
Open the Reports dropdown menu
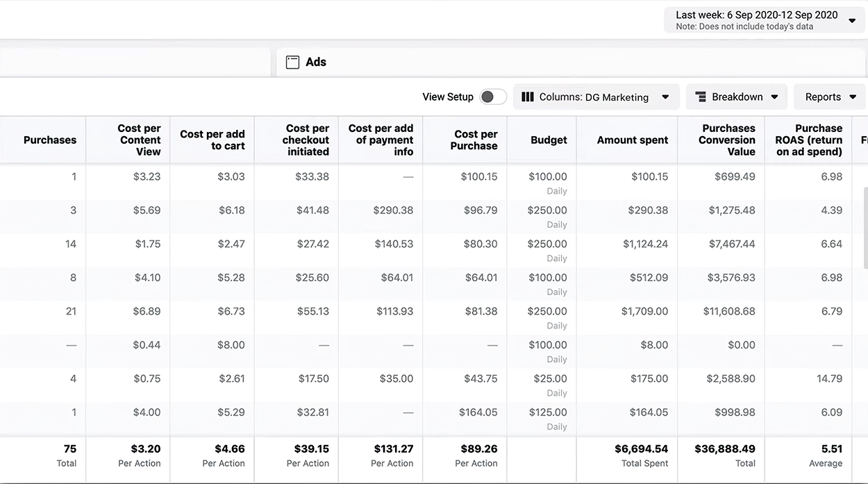830,97
